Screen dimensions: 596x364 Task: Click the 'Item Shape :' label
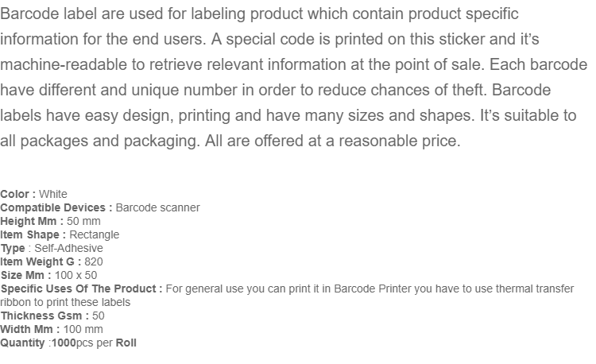point(33,234)
